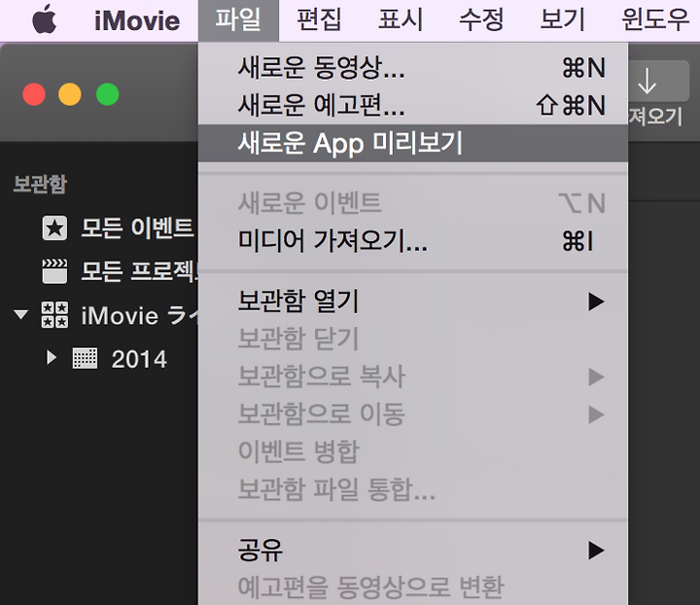Open the Apple menu
The height and width of the screenshot is (605, 700).
[x=44, y=20]
